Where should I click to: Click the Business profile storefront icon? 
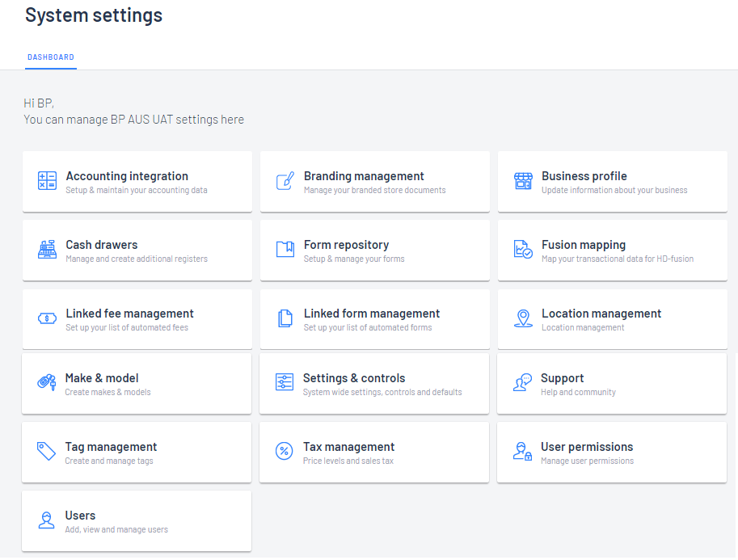click(x=523, y=181)
